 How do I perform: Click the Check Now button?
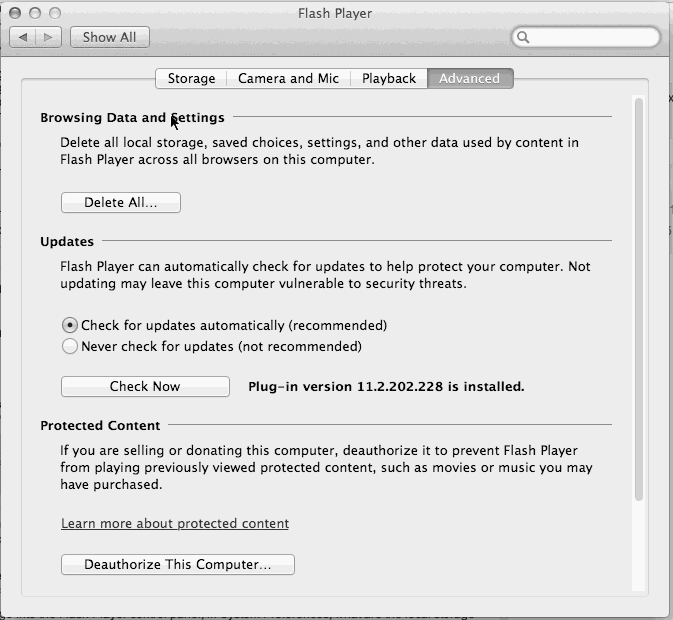coord(145,387)
